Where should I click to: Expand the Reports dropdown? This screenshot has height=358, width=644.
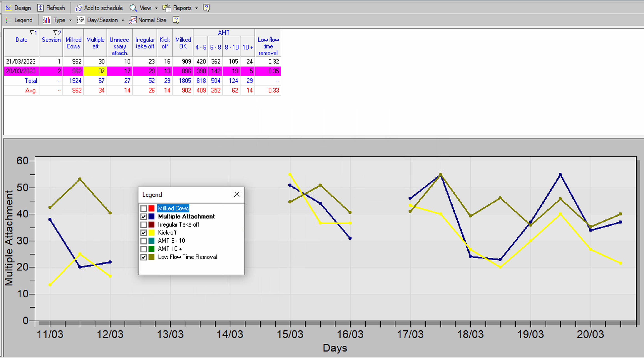[197, 8]
